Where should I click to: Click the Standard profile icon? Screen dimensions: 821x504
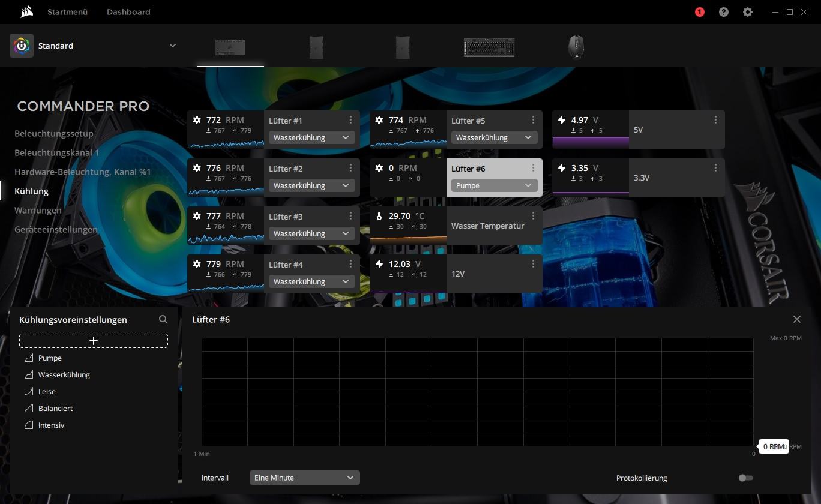tap(22, 46)
